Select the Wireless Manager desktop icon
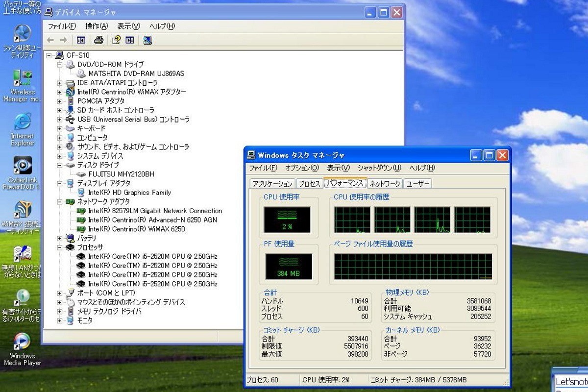This screenshot has width=588, height=392. click(23, 86)
